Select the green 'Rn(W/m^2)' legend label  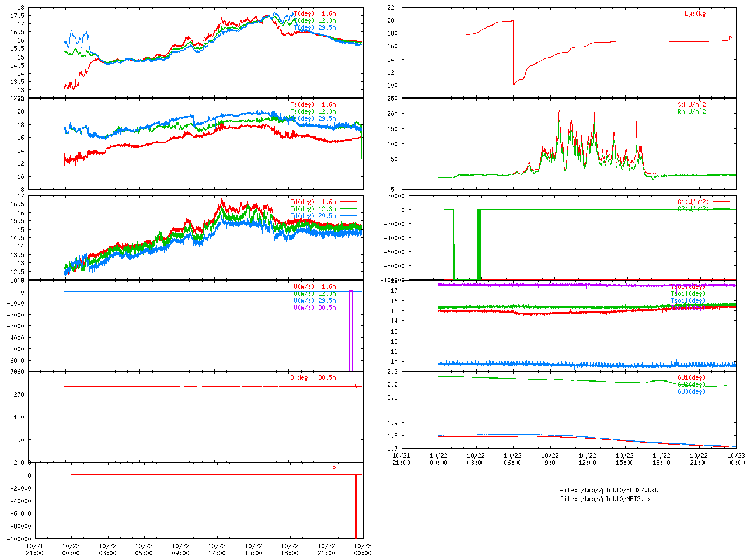693,111
